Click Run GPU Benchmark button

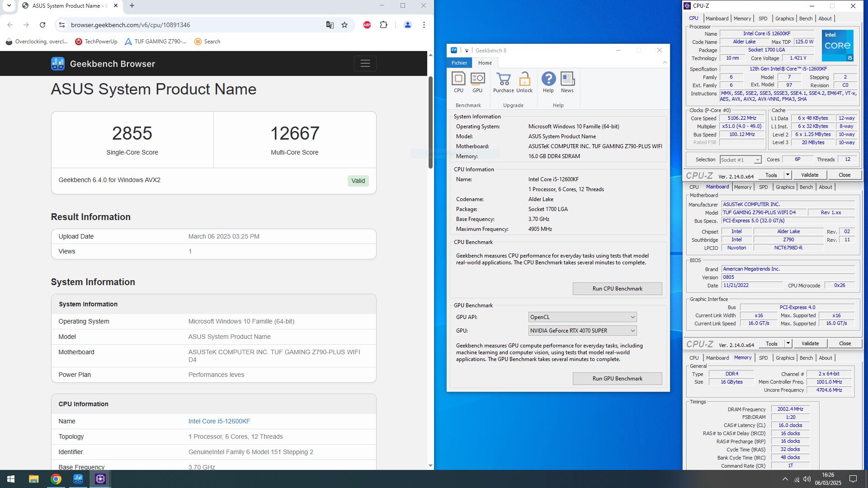tap(617, 379)
